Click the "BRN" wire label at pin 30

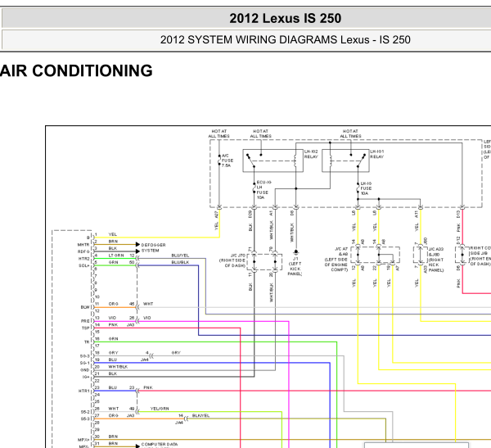[113, 437]
